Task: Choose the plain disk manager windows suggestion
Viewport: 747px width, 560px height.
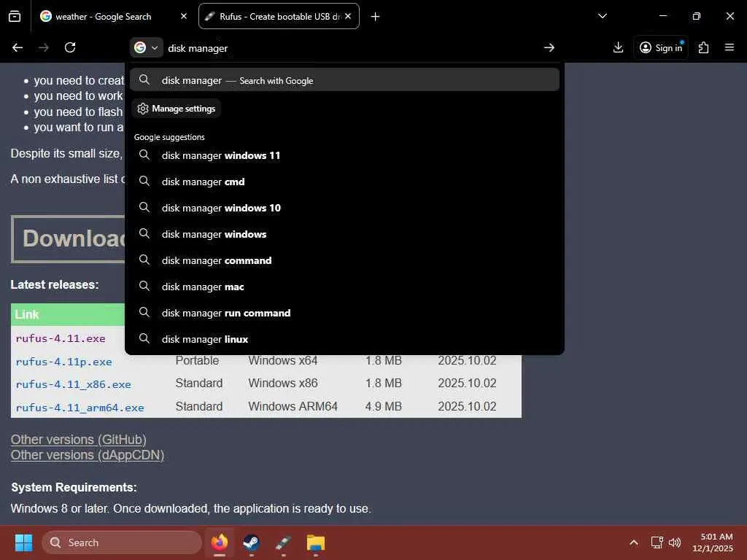Action: click(x=344, y=234)
